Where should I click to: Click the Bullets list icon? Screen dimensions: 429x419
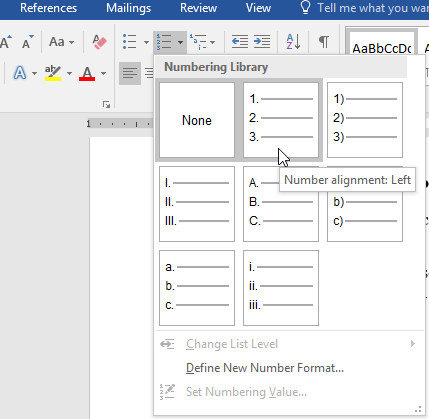tap(130, 42)
